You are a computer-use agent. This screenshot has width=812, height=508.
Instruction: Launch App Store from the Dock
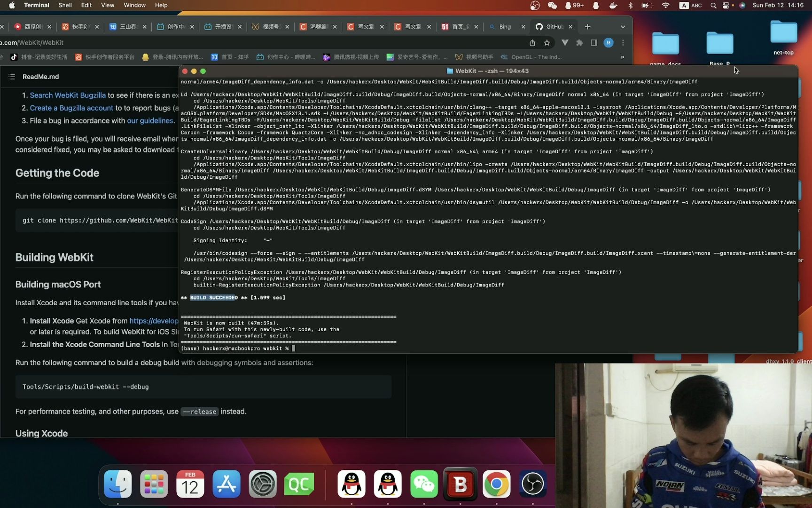[x=226, y=484]
